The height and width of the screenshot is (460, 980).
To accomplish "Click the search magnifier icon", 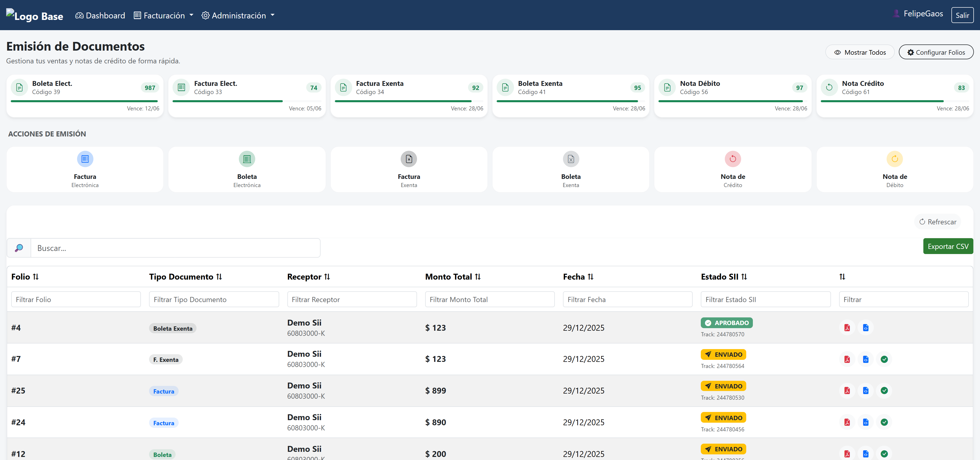I will coord(19,248).
